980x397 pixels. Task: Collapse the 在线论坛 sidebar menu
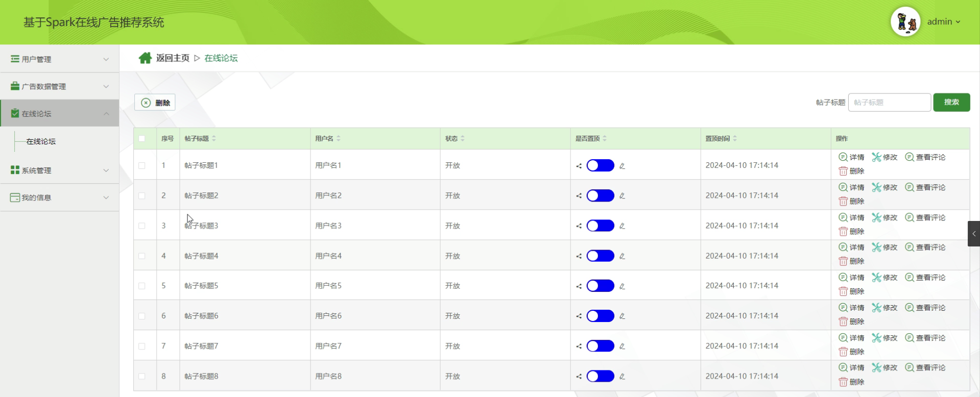click(x=59, y=113)
